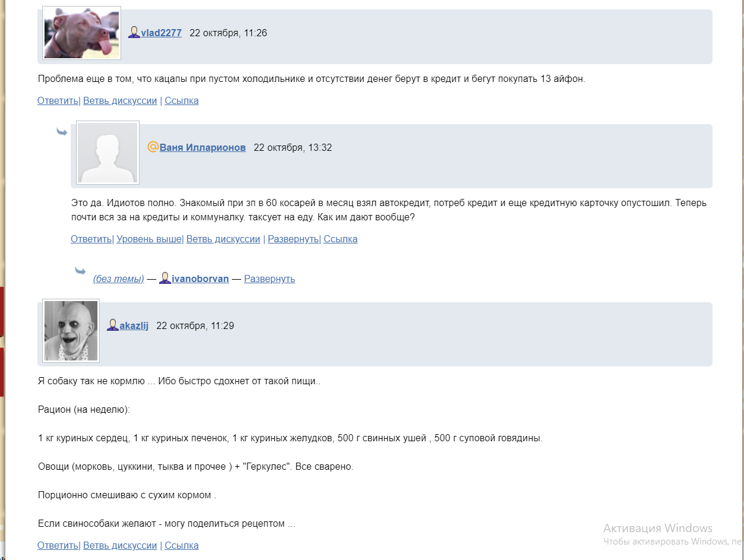The height and width of the screenshot is (560, 744).
Task: Open Ваня Илларионов's blank silhouette avatar
Action: pyautogui.click(x=108, y=153)
